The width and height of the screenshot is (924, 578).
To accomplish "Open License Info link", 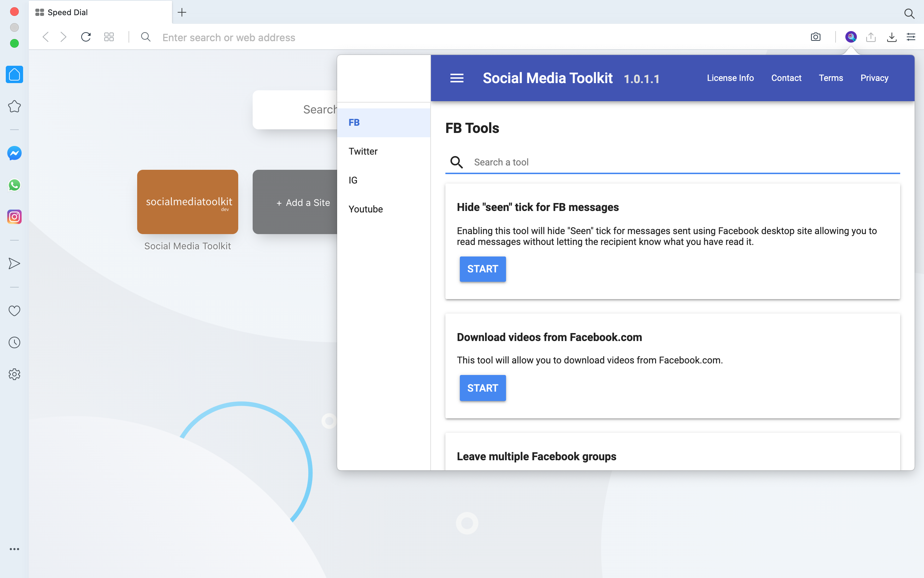I will coord(730,78).
